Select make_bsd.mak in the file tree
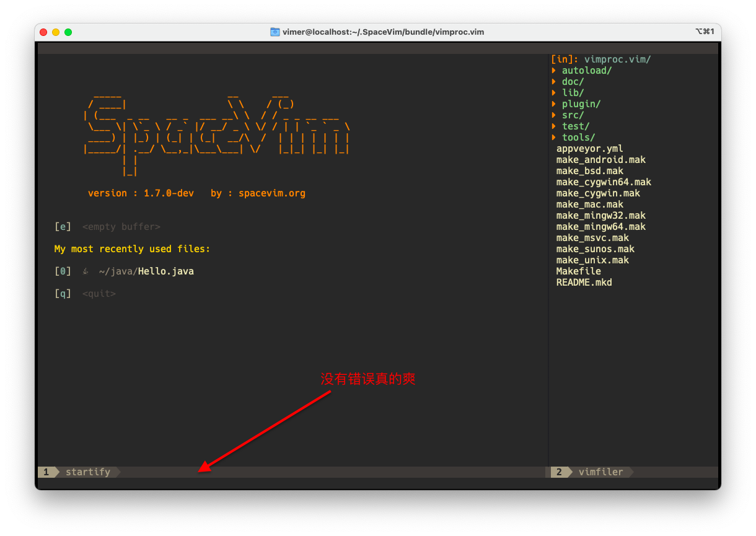The image size is (756, 536). 590,171
